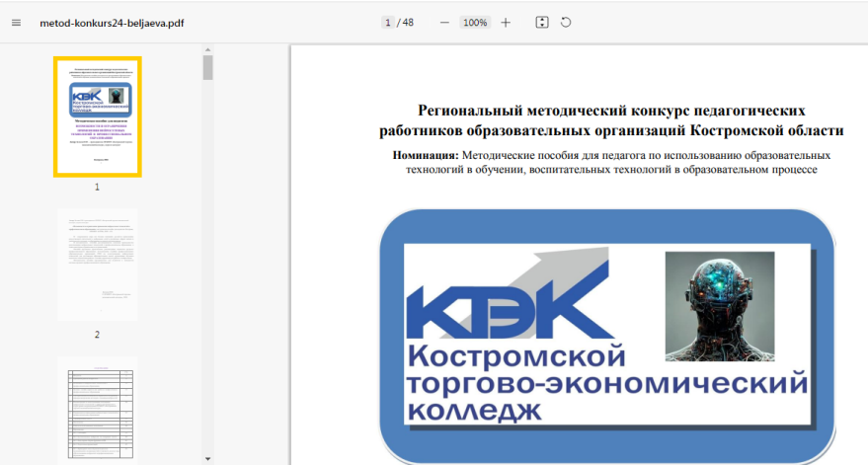Screen dimensions: 868x465
Task: Click the metod-konkurs24-beljaeva.pdf file title
Action: (x=112, y=23)
